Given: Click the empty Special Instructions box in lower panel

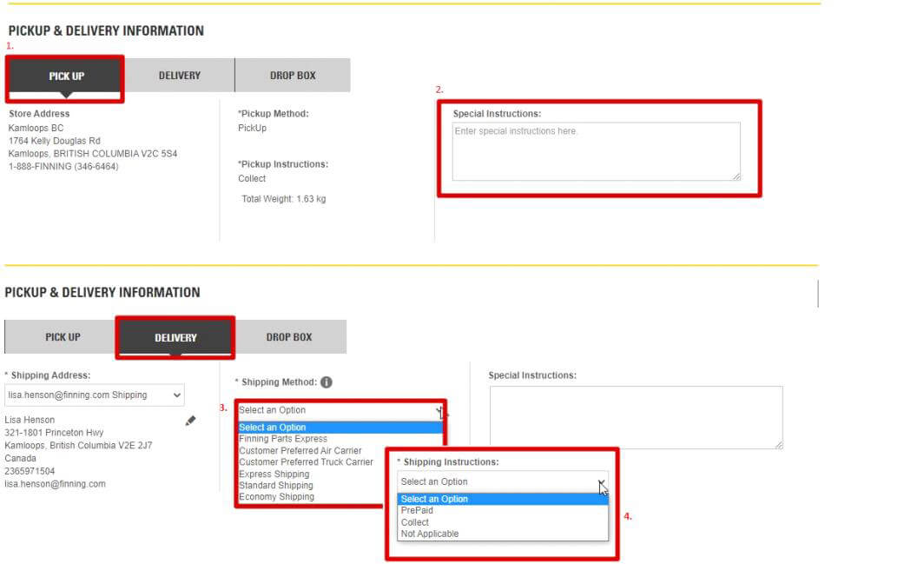Looking at the screenshot, I should (636, 417).
